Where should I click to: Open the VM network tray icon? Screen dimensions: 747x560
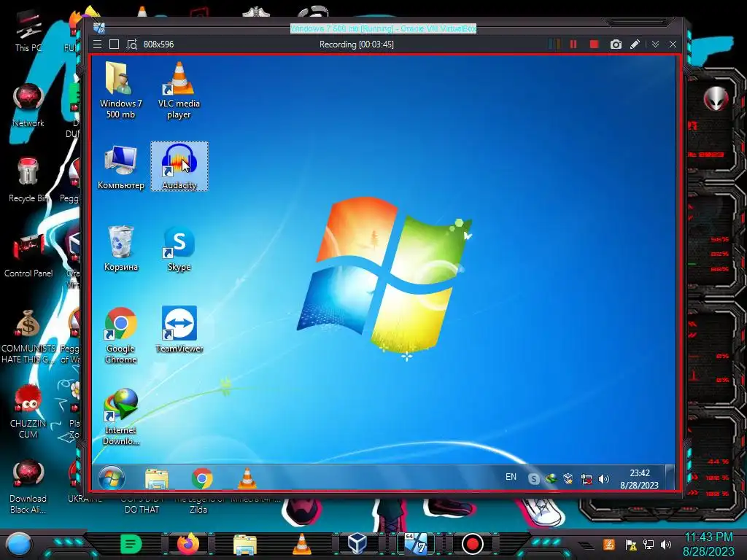tap(587, 479)
